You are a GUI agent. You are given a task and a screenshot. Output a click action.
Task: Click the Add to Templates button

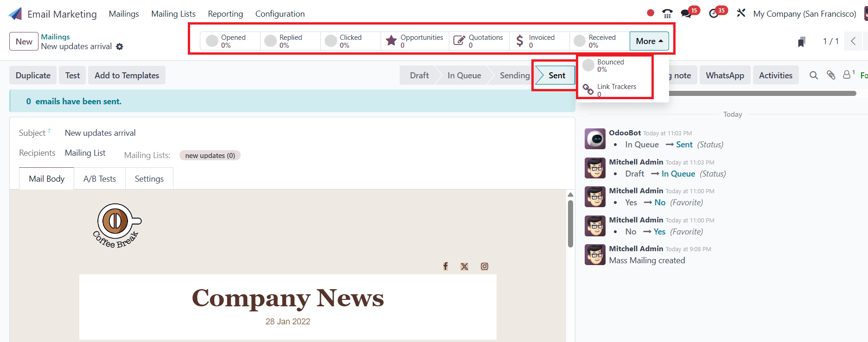pyautogui.click(x=127, y=75)
